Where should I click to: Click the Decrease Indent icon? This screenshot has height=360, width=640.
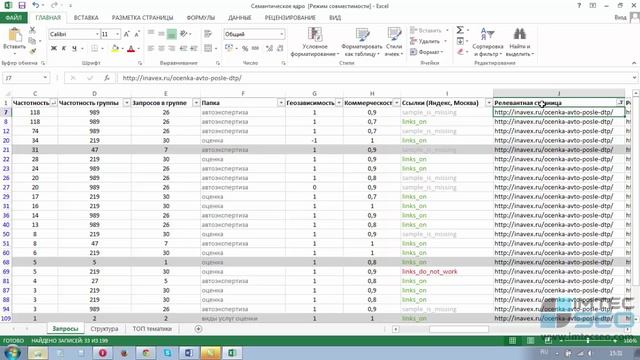pos(183,49)
